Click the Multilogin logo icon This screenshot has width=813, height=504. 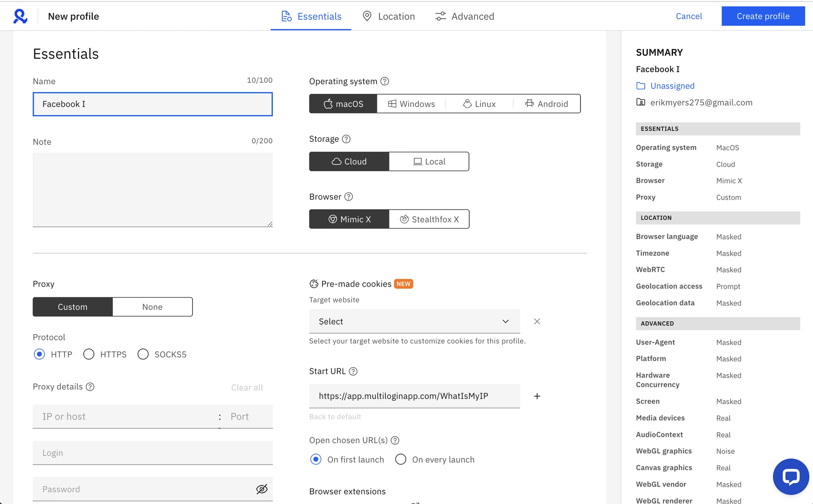(x=20, y=16)
